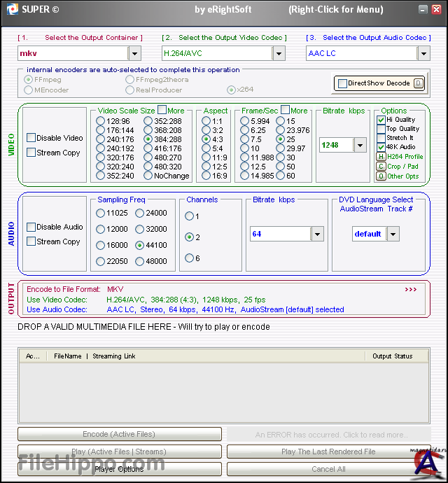Choose 16:9 aspect ratio

click(206, 177)
